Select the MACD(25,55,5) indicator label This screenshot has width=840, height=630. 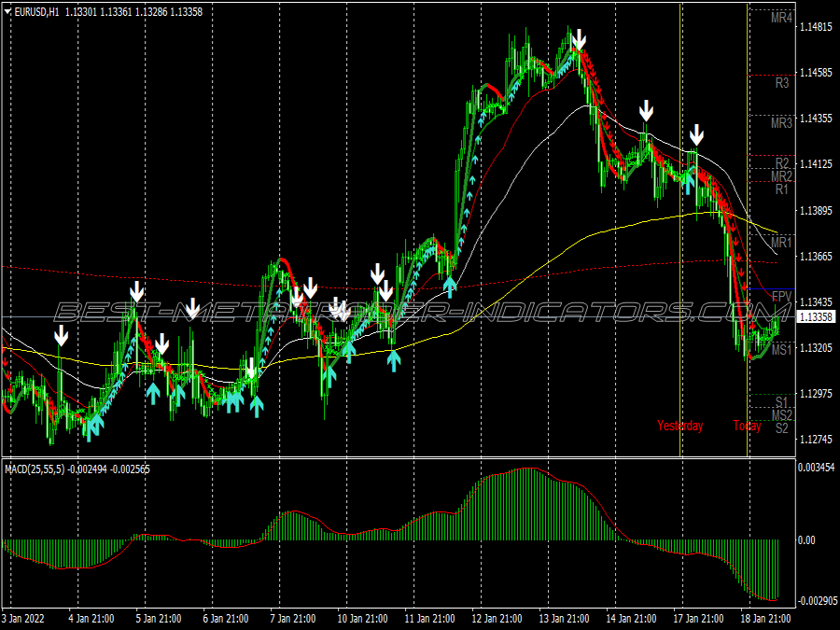pos(35,469)
